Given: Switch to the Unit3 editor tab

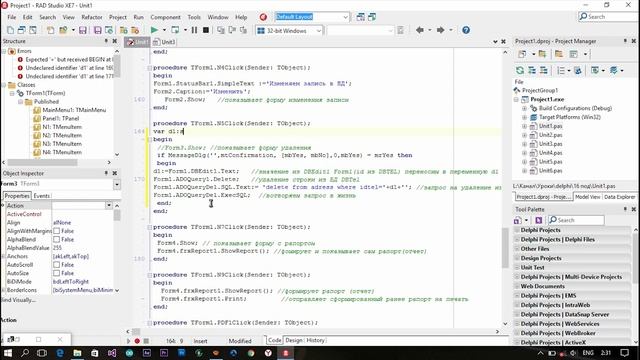Looking at the screenshot, I should tap(164, 42).
